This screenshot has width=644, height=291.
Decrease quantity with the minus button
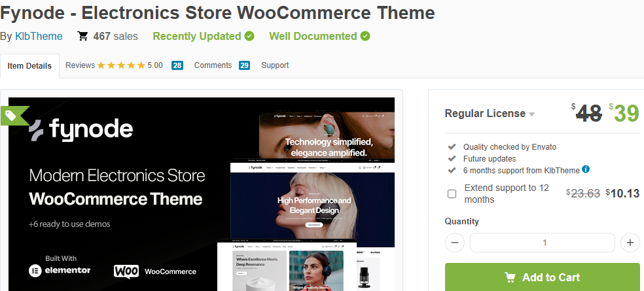(455, 243)
